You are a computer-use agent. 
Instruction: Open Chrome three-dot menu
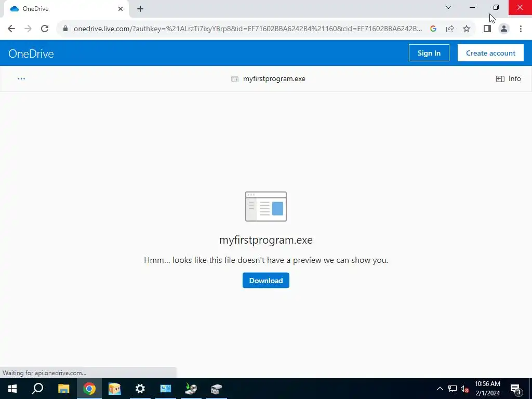click(x=521, y=29)
